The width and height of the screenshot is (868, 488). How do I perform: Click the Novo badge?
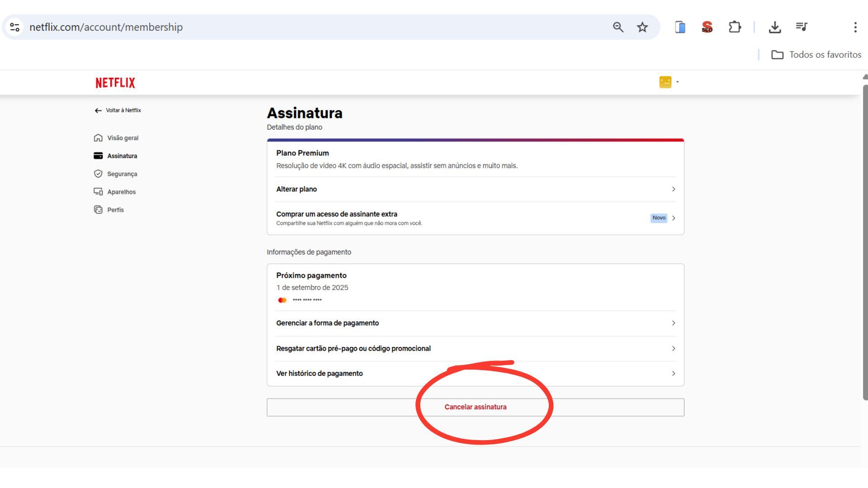(x=659, y=218)
